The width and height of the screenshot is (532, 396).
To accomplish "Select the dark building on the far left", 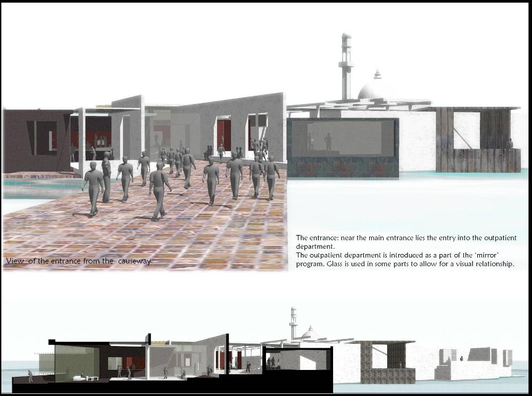I will click(x=36, y=141).
